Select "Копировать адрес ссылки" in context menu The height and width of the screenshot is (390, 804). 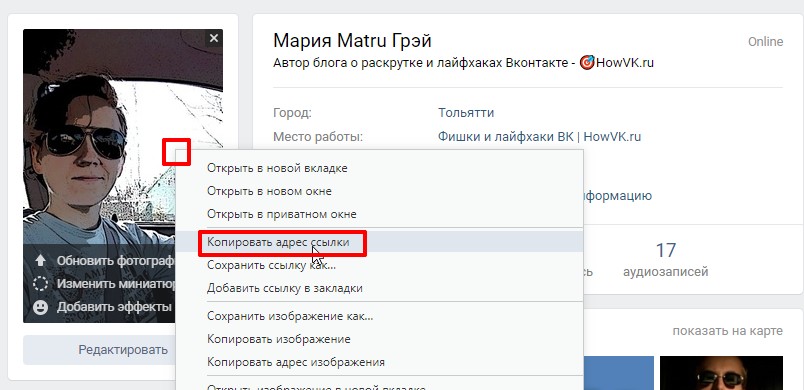(379, 242)
